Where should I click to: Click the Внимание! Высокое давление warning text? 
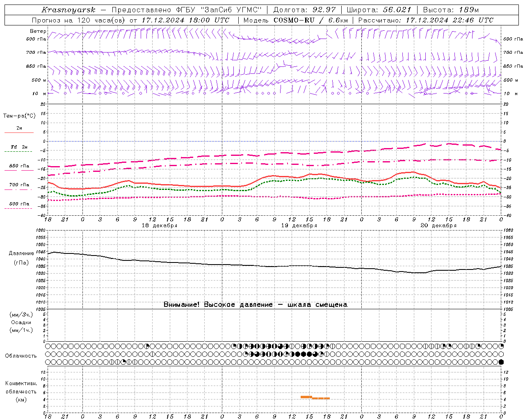tap(256, 305)
